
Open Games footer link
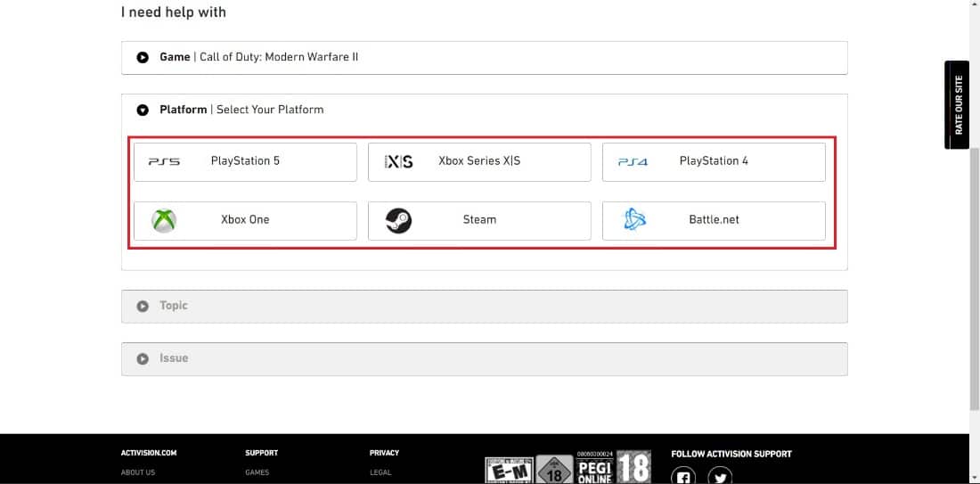pyautogui.click(x=257, y=472)
